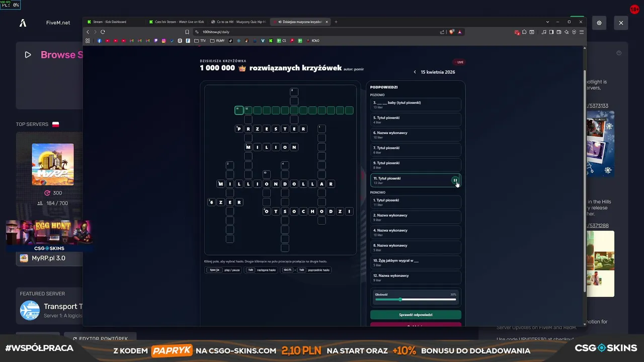Open the browser apps grid icon

tap(88, 41)
